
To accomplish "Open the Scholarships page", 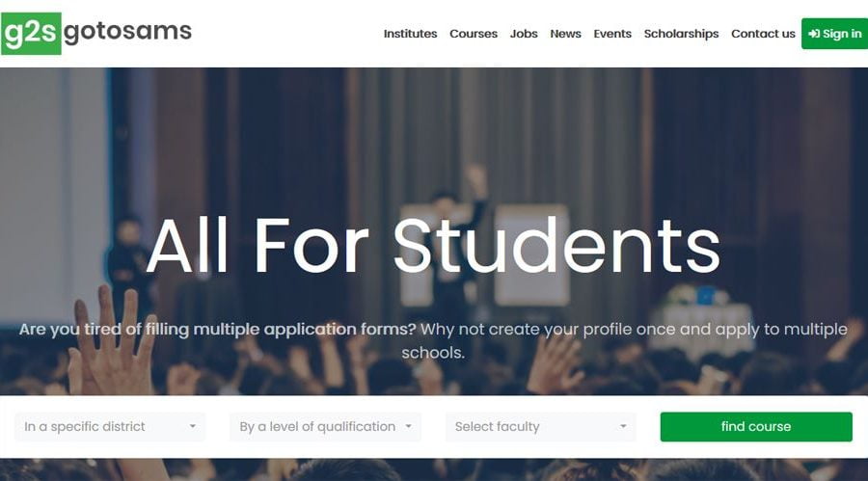I will click(681, 34).
